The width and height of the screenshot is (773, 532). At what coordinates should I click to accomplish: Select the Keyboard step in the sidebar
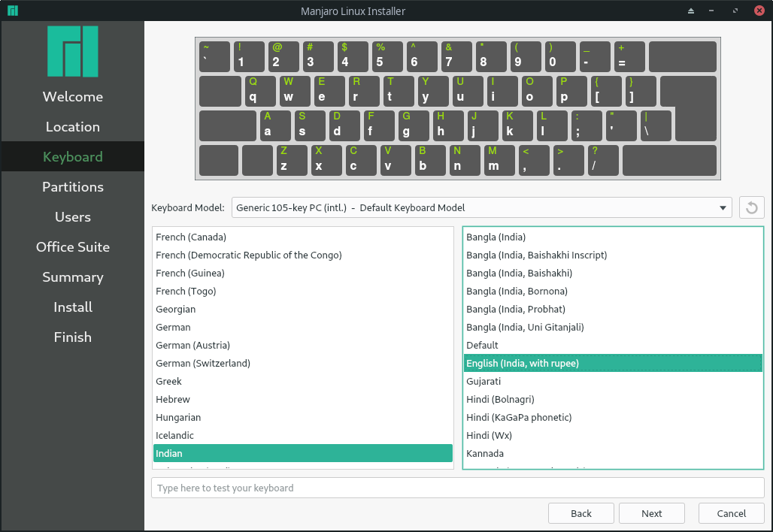[x=72, y=156]
